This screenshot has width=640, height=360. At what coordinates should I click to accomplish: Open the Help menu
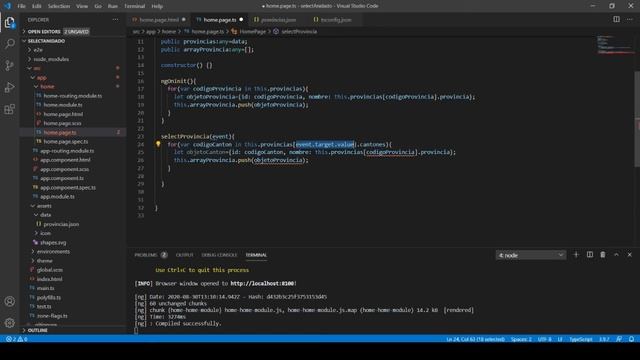tap(157, 6)
